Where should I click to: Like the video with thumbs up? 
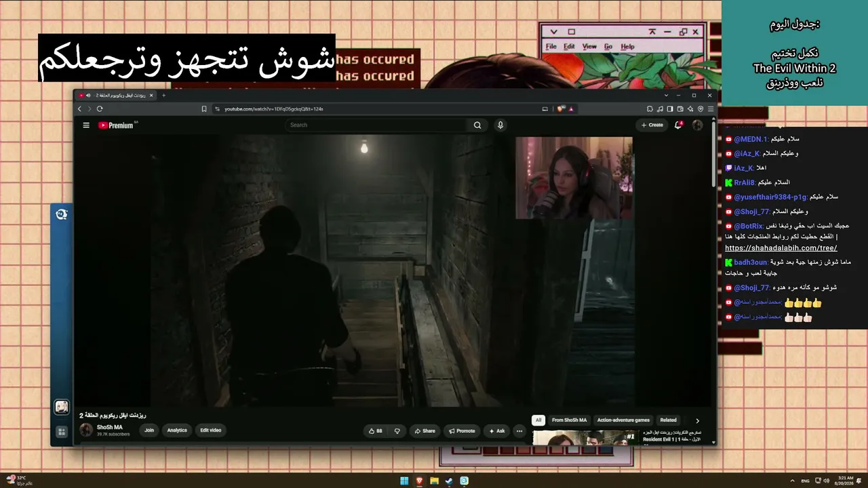click(x=375, y=431)
